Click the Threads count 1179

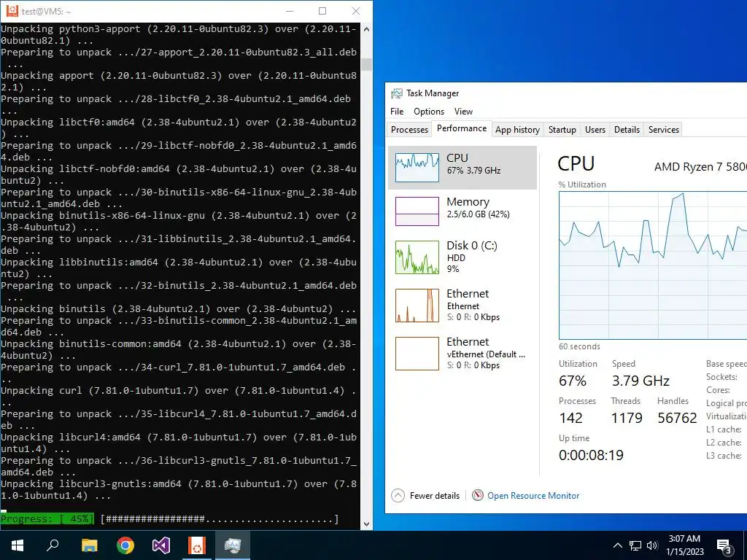627,418
